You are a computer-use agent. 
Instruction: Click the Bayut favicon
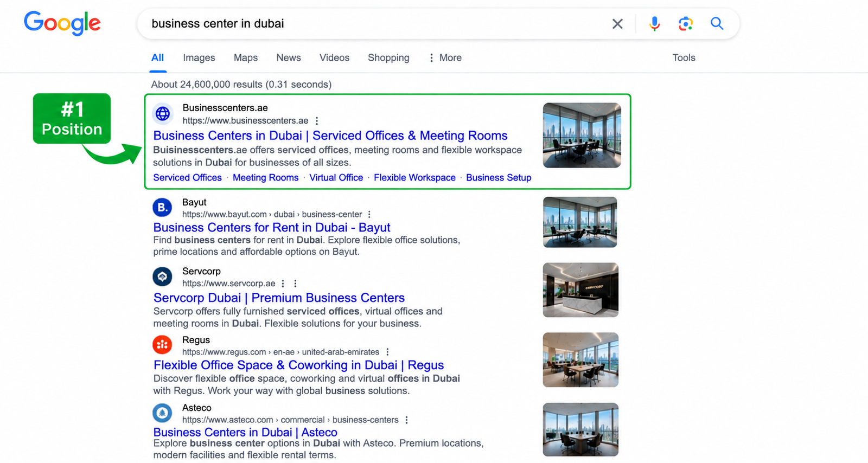(x=162, y=207)
